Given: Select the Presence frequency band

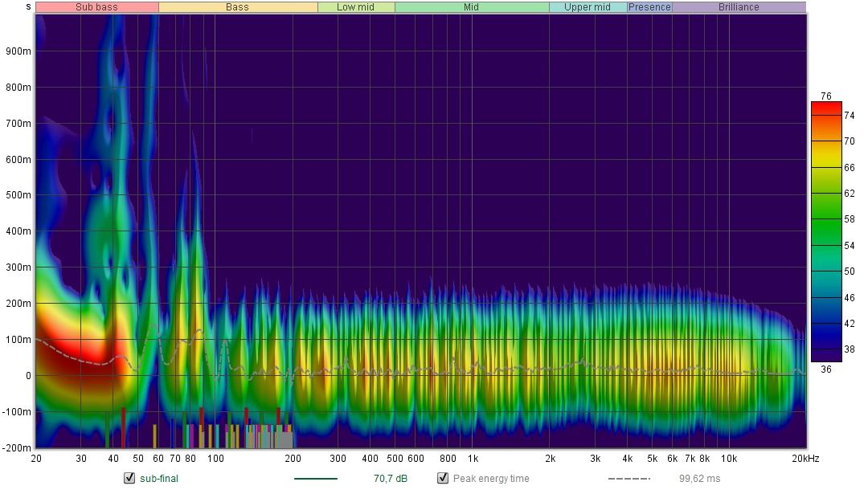Looking at the screenshot, I should (649, 7).
